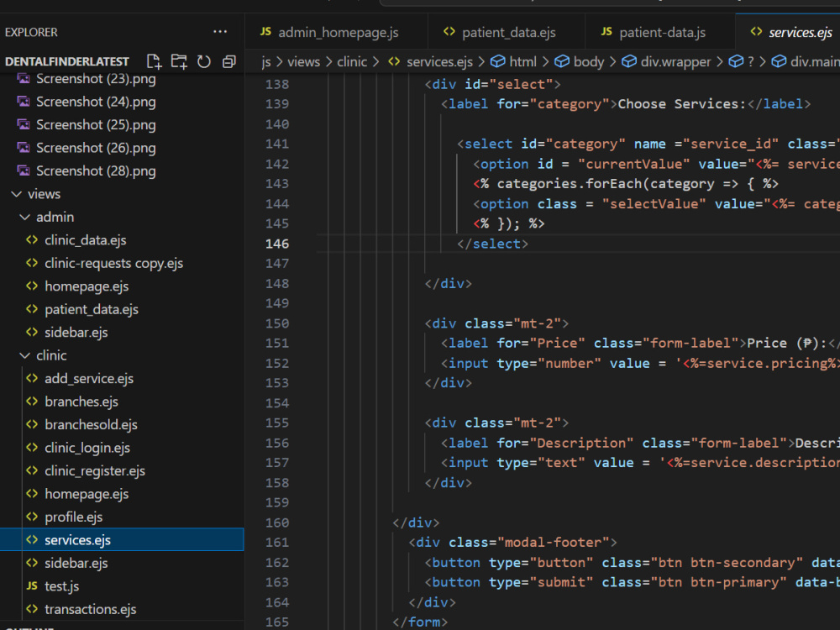The width and height of the screenshot is (840, 630).
Task: Collapse the admin folder
Action: click(24, 217)
